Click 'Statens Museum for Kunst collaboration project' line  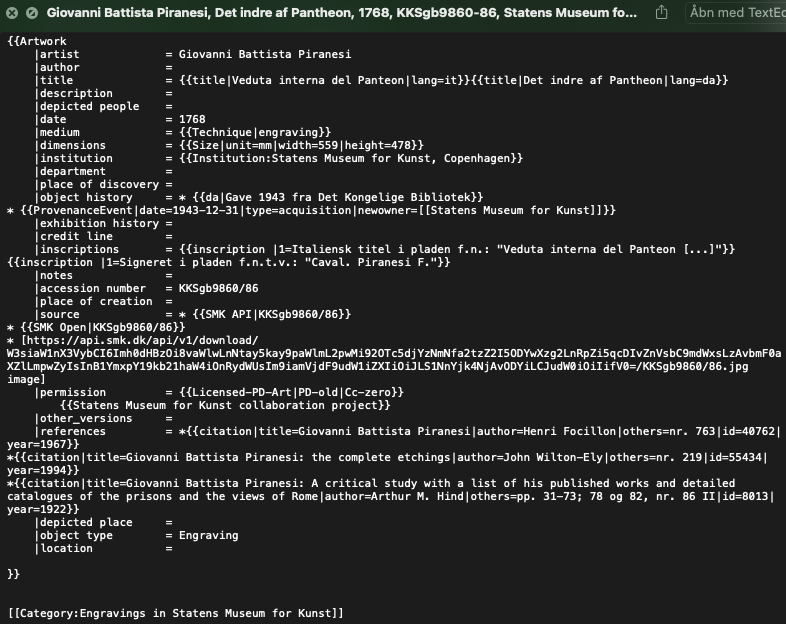[x=225, y=406]
